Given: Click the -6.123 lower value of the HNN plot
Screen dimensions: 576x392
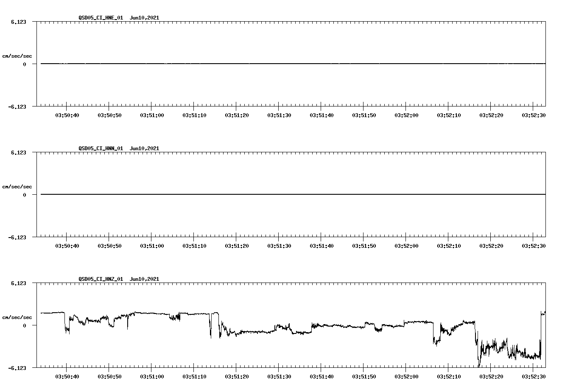Looking at the screenshot, I should 17,237.
